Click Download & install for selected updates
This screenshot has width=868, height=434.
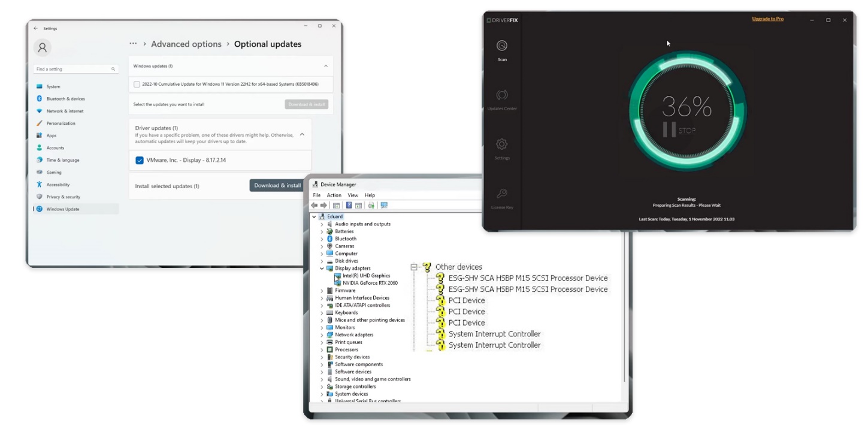click(x=277, y=186)
